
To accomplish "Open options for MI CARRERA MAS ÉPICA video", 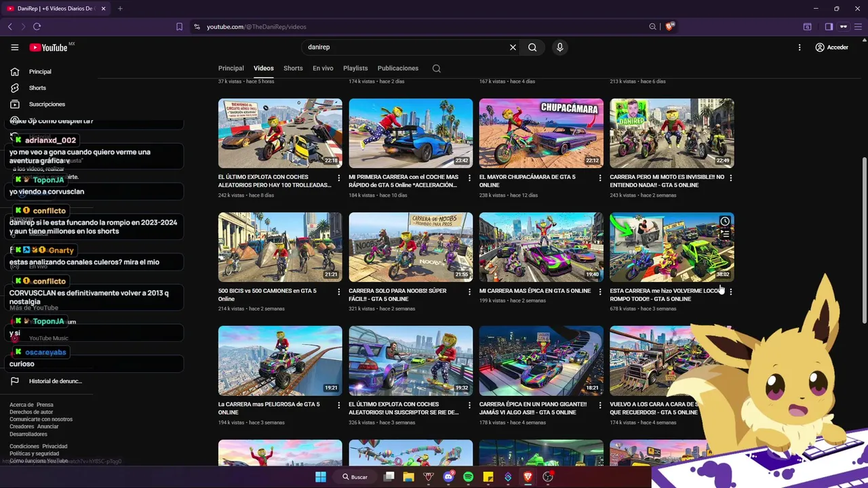I will 599,292.
